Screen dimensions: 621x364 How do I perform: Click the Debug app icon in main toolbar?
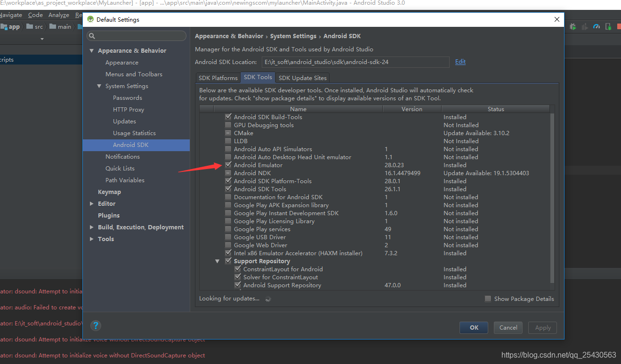(x=573, y=26)
